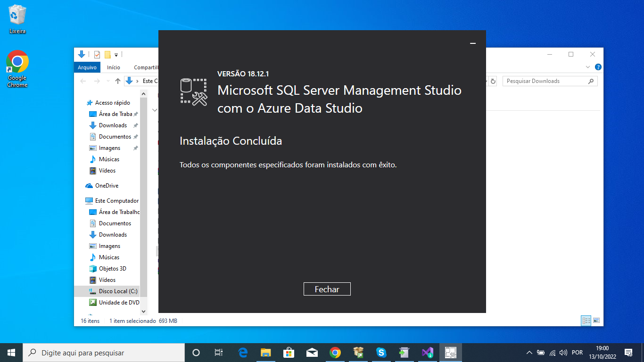Go back in File Explorer navigation
Screen dimensions: 644x362
83,81
